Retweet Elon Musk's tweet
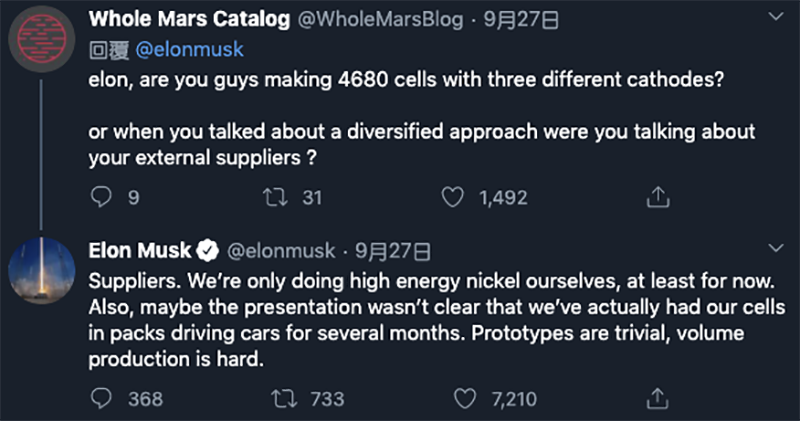800x421 pixels. 282,399
